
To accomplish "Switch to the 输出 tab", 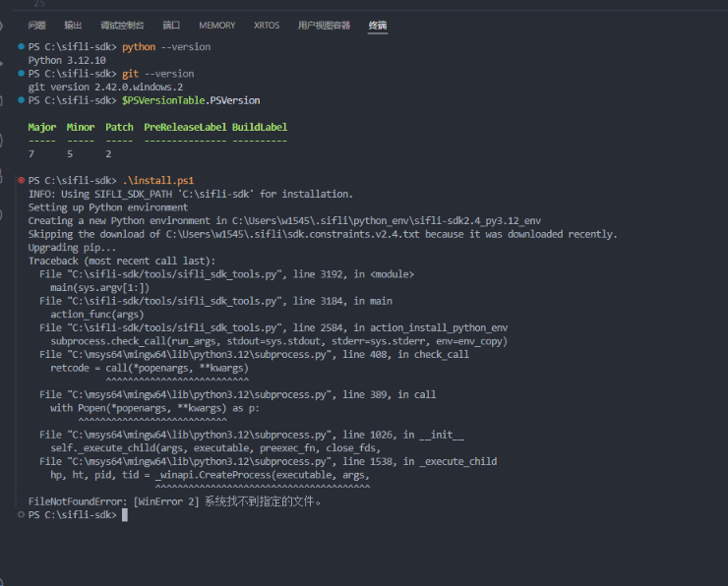I will (x=73, y=25).
